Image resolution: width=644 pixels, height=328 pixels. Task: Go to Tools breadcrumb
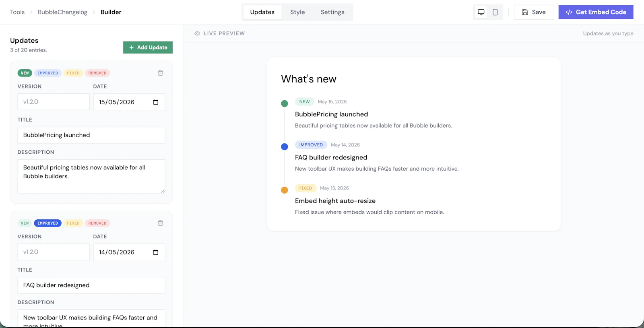(17, 12)
